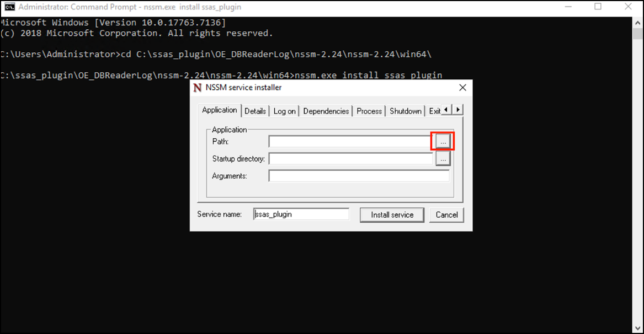Select the Dependencies tab
Screen dimensions: 644x334
coord(326,111)
